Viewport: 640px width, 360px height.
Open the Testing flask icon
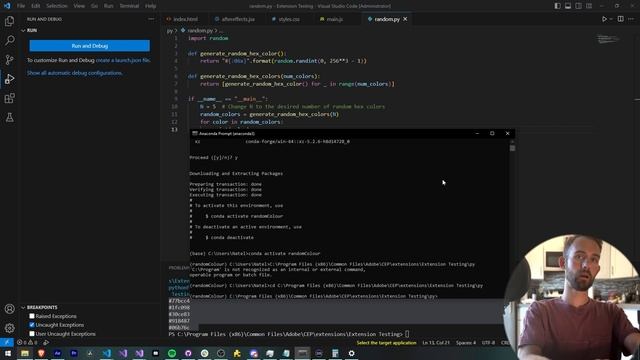[x=9, y=118]
